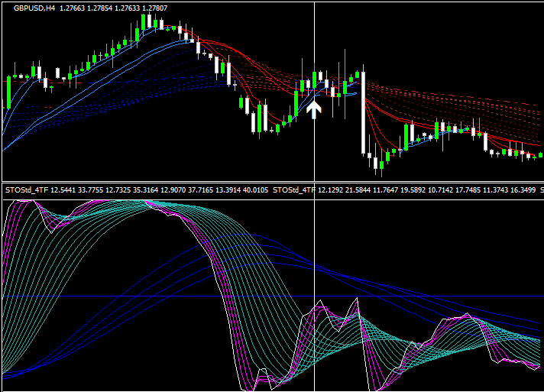The image size is (544, 392).
Task: Click the stochastic value 12.5441
Action: [65, 190]
